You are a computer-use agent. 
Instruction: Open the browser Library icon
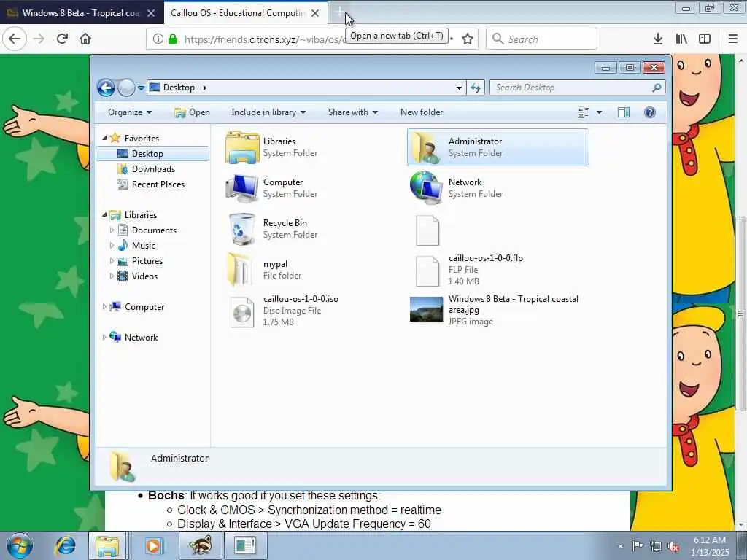[681, 39]
